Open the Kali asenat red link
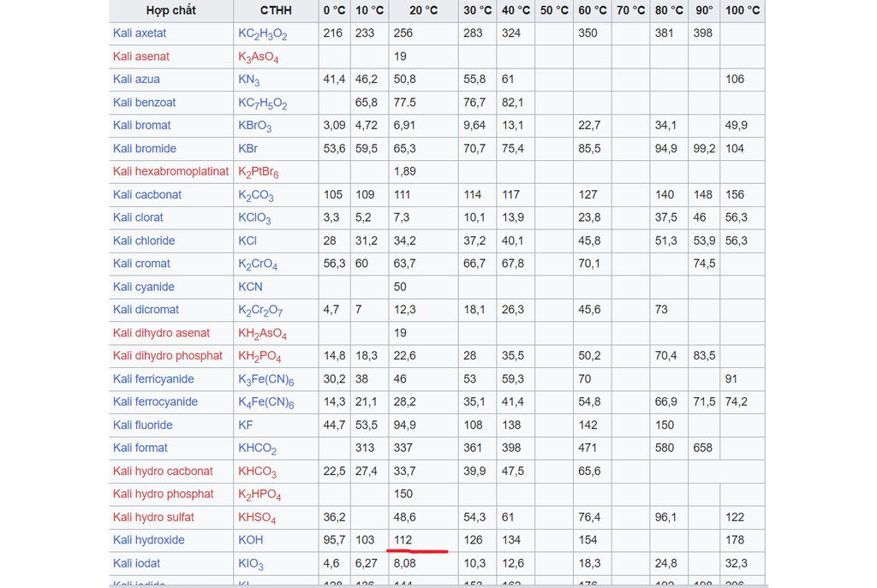Image resolution: width=877 pixels, height=588 pixels. (x=141, y=56)
